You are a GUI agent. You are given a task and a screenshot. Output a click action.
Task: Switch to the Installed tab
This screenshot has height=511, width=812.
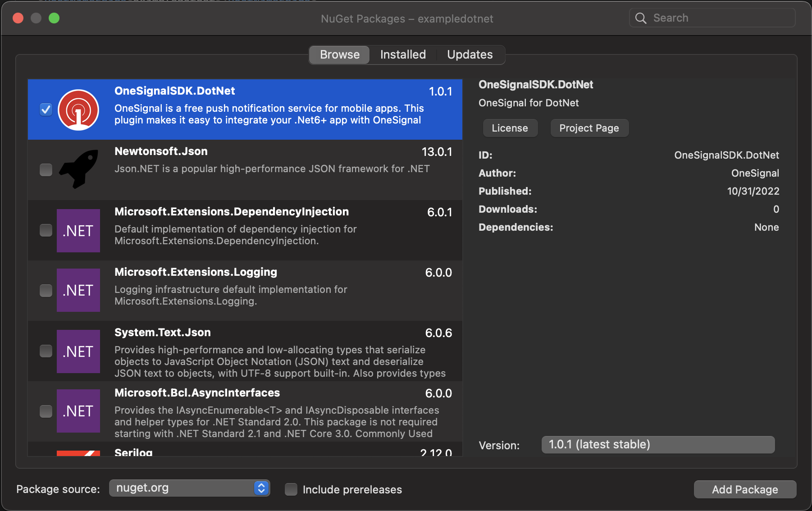tap(403, 55)
